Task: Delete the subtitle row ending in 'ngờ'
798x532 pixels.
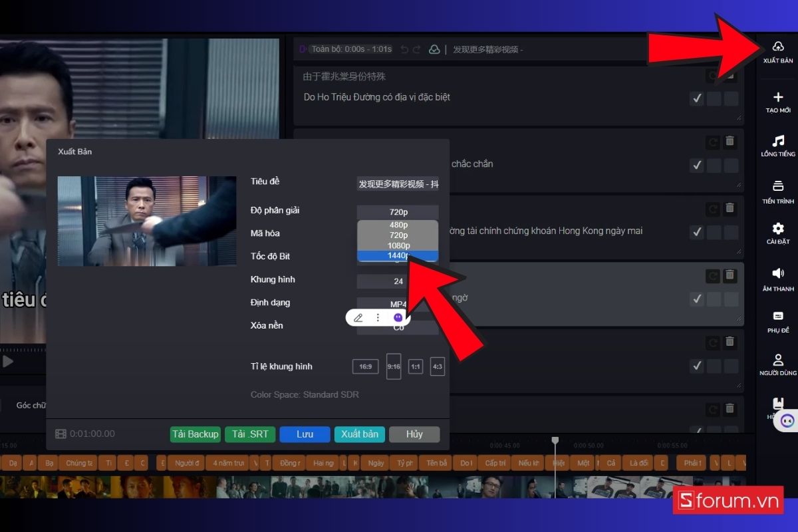Action: 730,275
